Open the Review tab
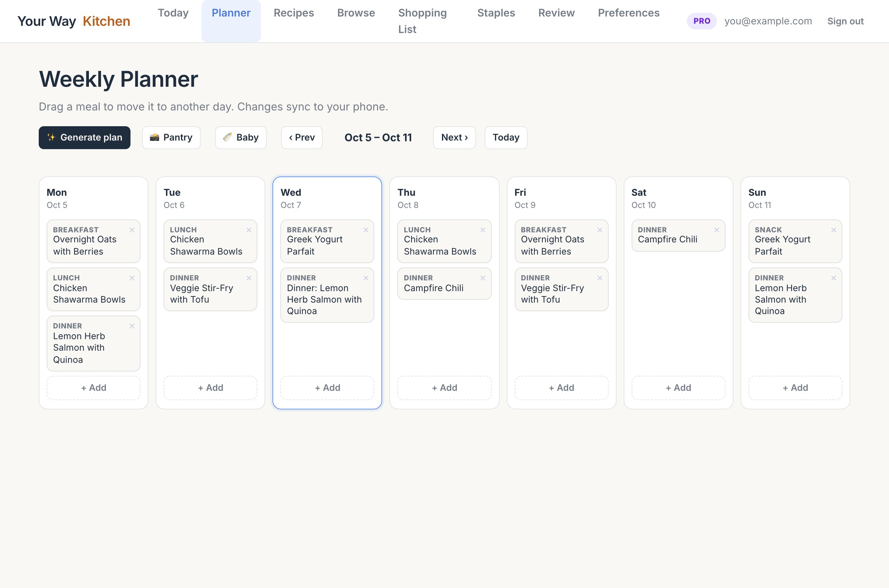The width and height of the screenshot is (889, 588). (x=556, y=13)
